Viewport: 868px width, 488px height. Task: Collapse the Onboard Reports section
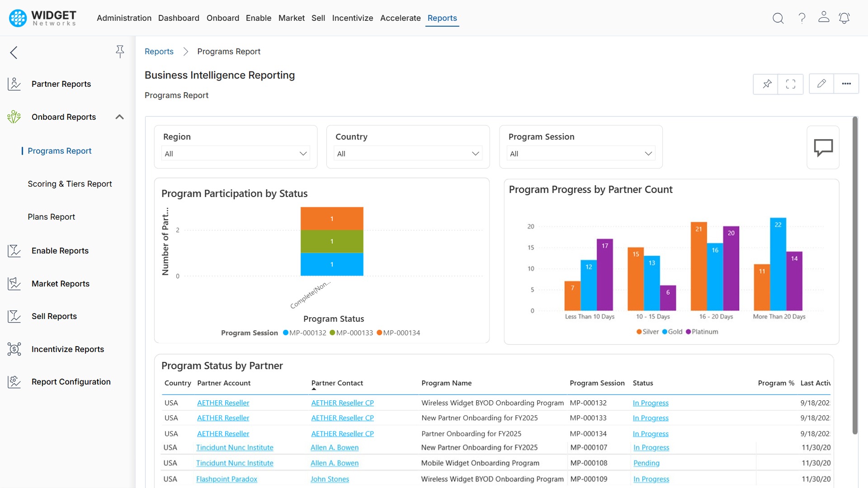tap(119, 117)
